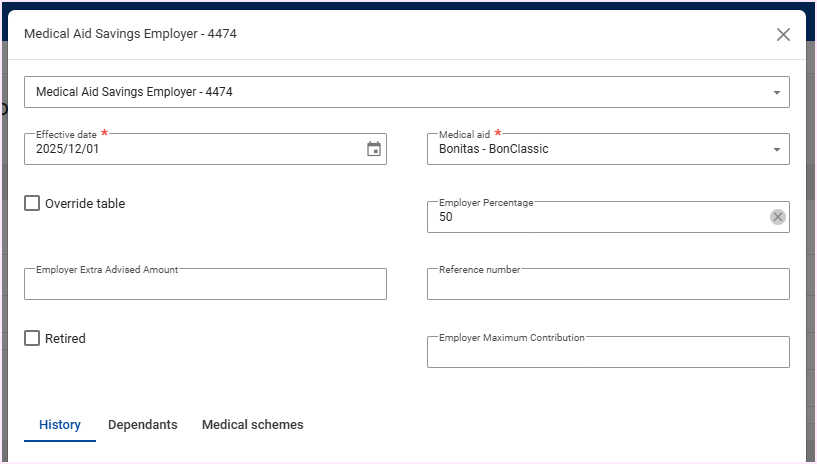
Task: Click the Bonitas - BonClassic selection
Action: click(x=494, y=149)
